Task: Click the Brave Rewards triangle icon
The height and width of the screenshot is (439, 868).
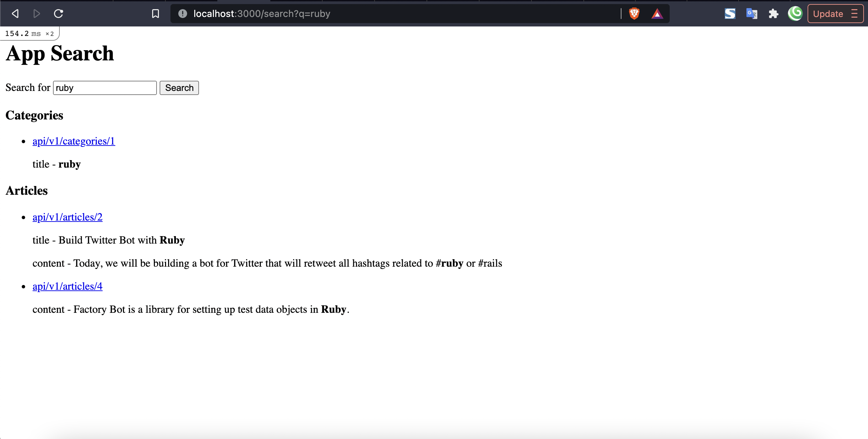Action: pos(657,14)
